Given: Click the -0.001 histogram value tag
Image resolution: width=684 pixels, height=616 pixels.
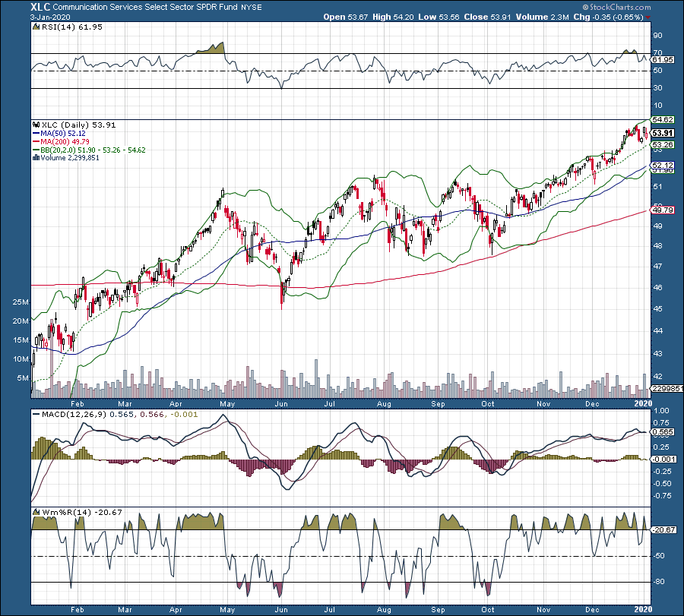Looking at the screenshot, I should tap(664, 459).
